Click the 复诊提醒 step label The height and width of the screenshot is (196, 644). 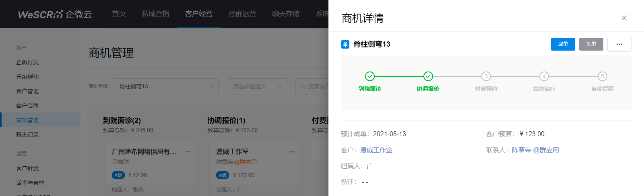(x=602, y=89)
